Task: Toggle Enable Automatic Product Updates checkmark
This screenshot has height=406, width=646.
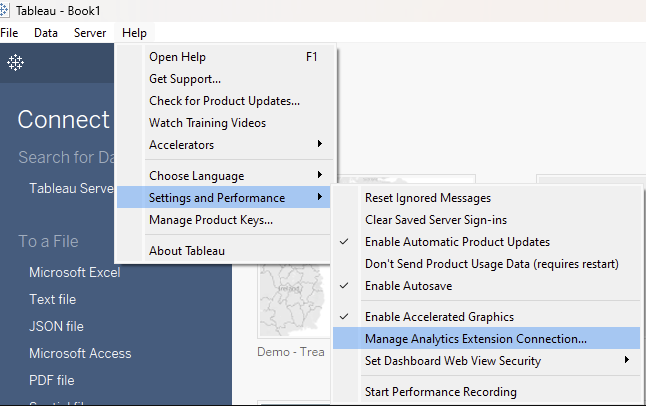Action: point(457,242)
